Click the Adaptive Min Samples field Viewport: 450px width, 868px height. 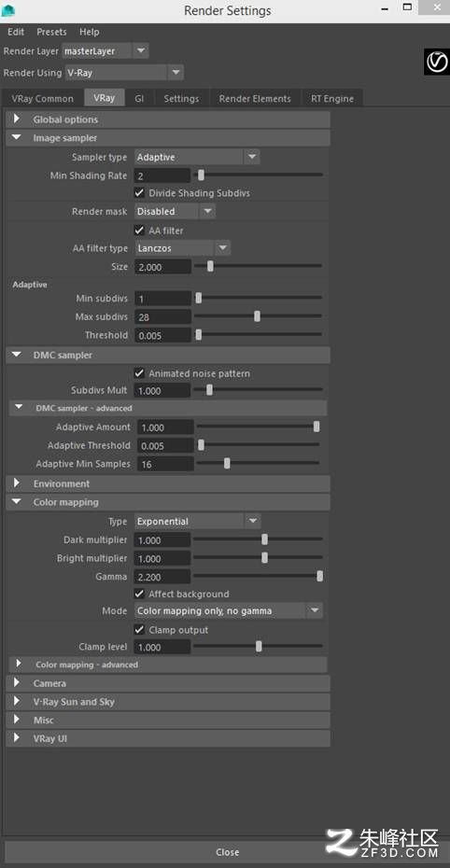point(165,464)
